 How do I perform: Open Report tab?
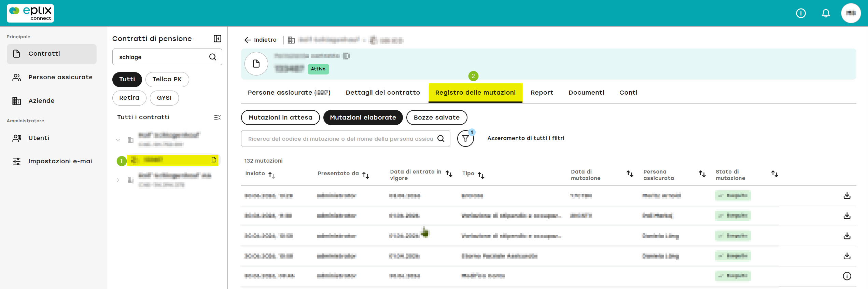point(542,93)
